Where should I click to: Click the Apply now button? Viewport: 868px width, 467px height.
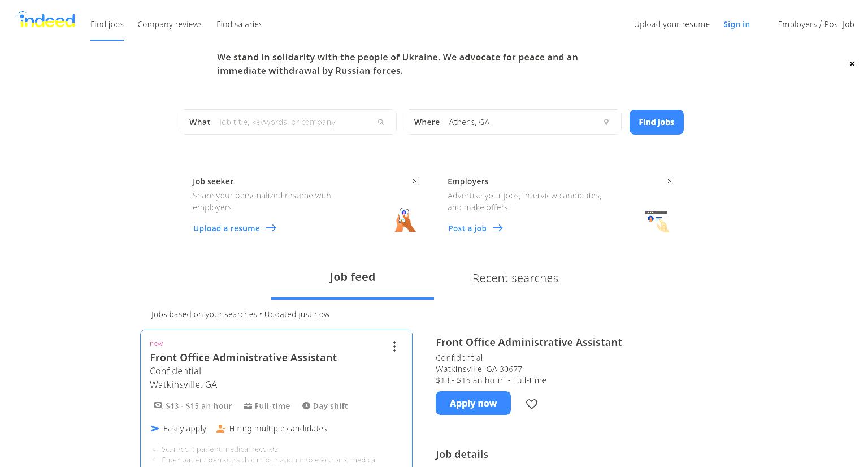pos(473,403)
